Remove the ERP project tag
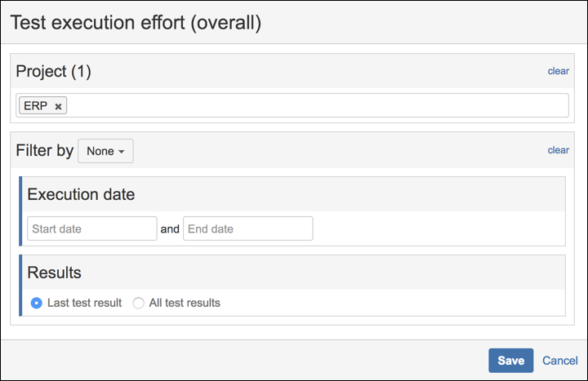The width and height of the screenshot is (588, 381). (58, 106)
